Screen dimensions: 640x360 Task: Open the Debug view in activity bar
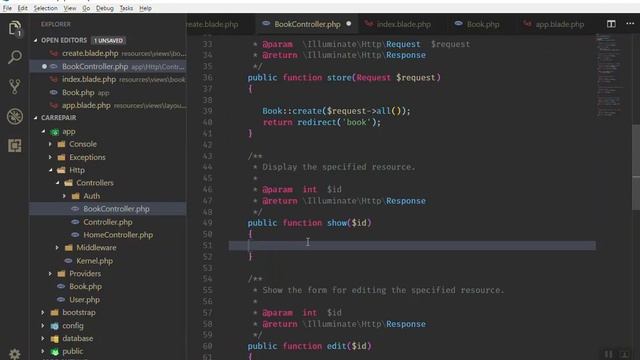[x=15, y=116]
